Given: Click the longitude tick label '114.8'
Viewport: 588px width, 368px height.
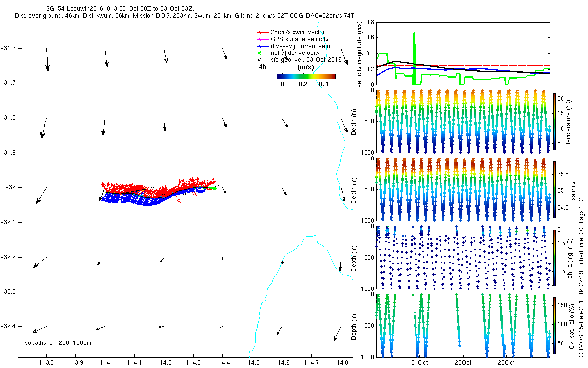Looking at the screenshot, I should tap(340, 363).
